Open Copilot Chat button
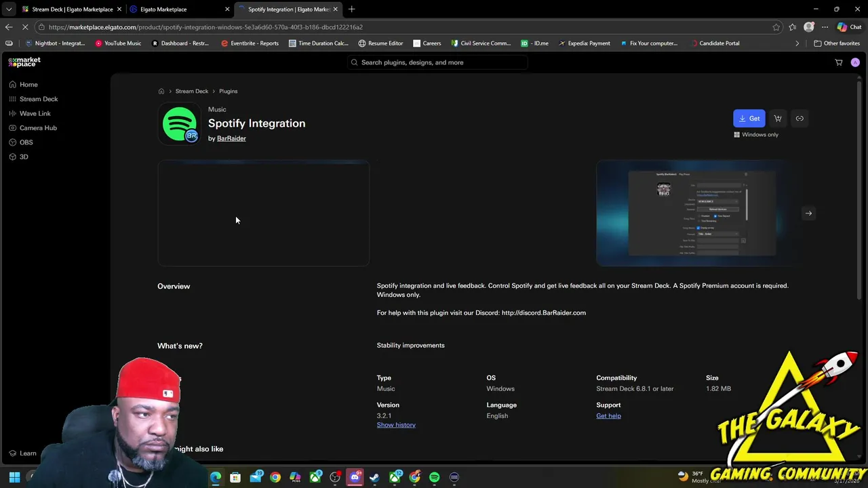Screen dimensions: 868x488 [x=848, y=27]
